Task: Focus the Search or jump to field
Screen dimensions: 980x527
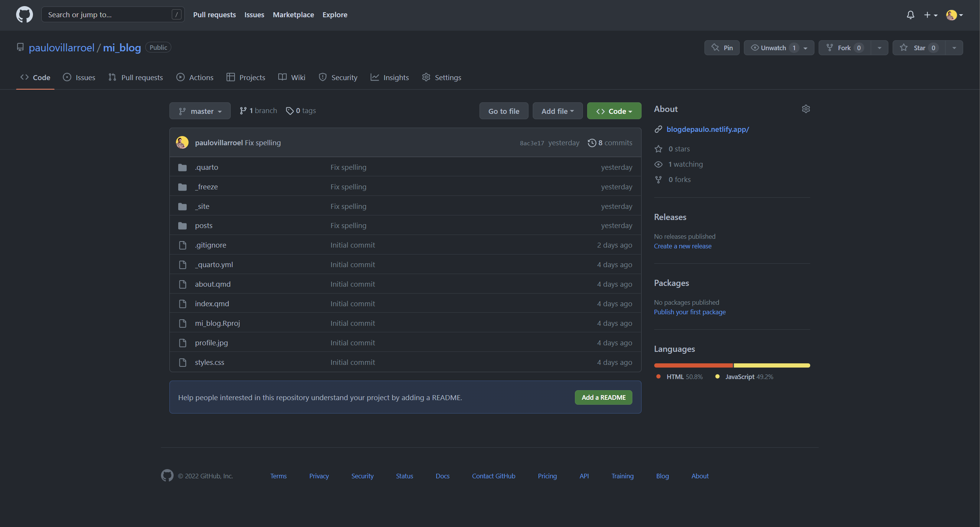Action: [113, 15]
